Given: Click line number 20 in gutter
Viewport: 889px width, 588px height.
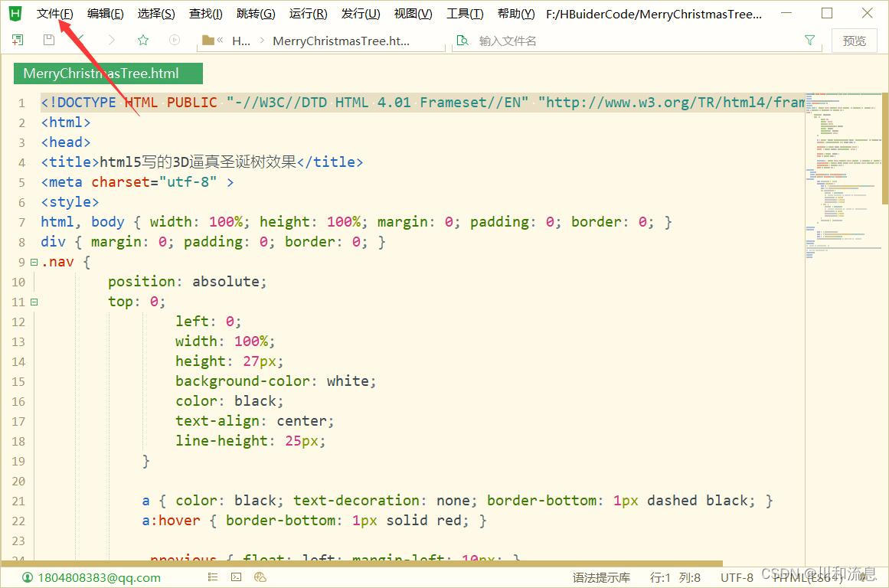Looking at the screenshot, I should tap(18, 482).
